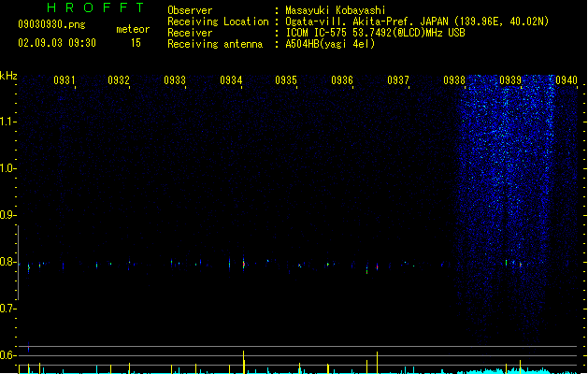Image resolution: width=588 pixels, height=374 pixels.
Task: Click the 0934 time marker
Action: click(231, 80)
